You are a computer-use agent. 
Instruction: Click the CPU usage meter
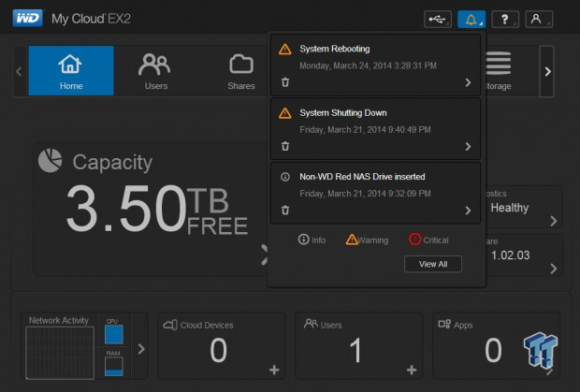tap(114, 334)
